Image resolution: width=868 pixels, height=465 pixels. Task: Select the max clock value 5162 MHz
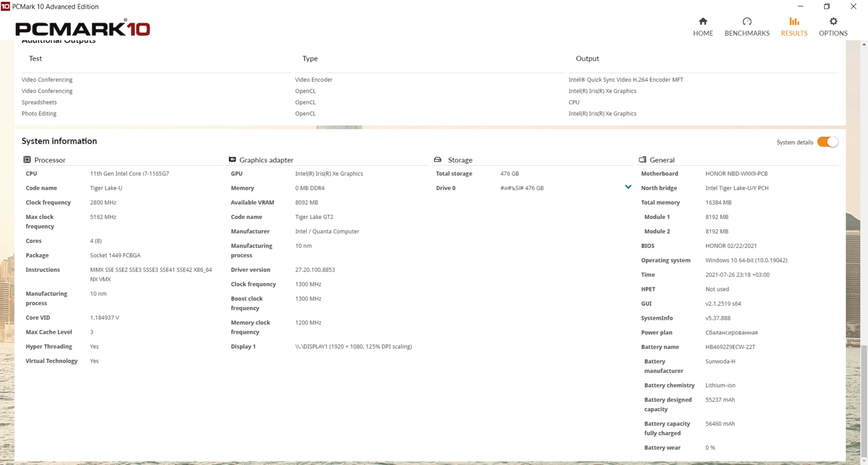(x=103, y=217)
